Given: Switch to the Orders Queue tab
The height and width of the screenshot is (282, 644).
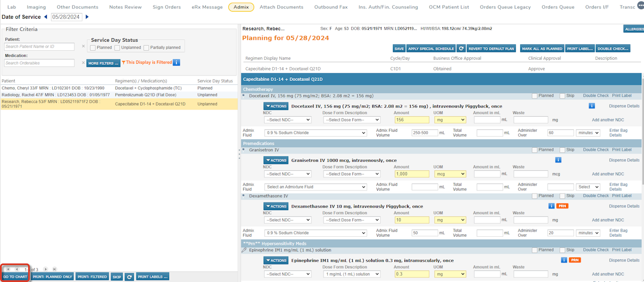Looking at the screenshot, I should point(557,7).
